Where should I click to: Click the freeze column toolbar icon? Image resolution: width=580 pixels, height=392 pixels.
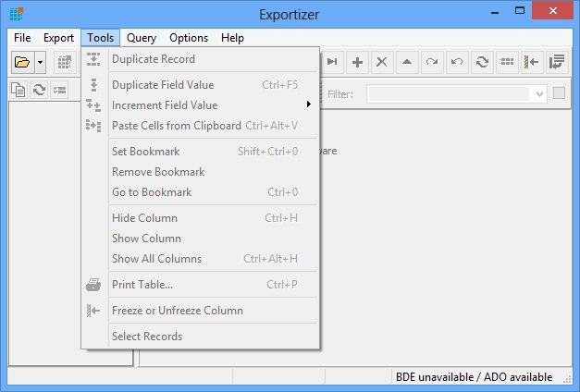tap(532, 62)
